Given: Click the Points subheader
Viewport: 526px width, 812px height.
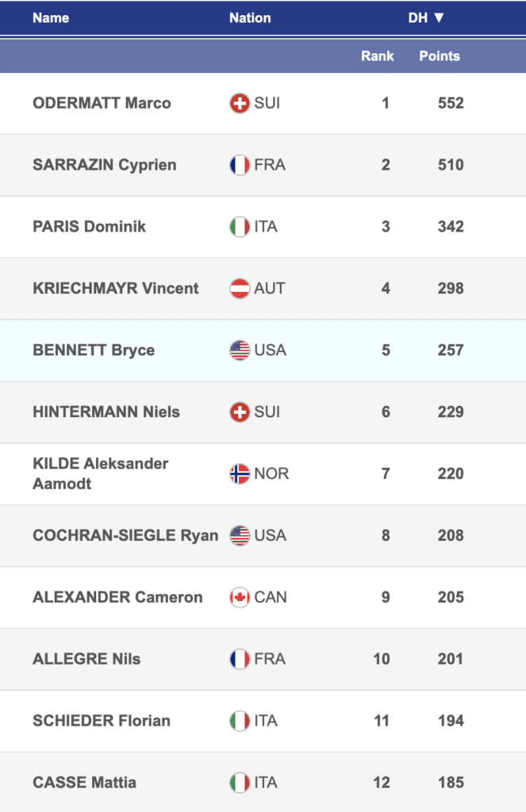Looking at the screenshot, I should click(x=440, y=56).
